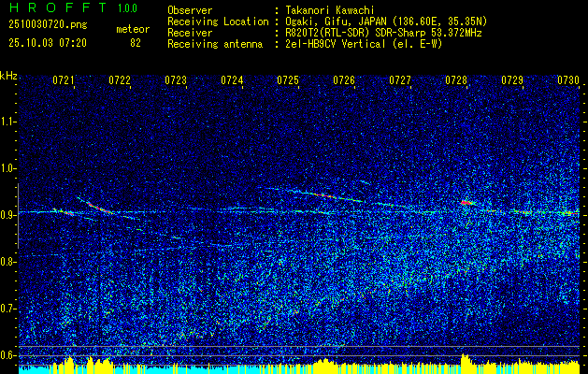Image resolution: width=588 pixels, height=374 pixels.
Task: Click the 0.9 kHz axis label
Action: pos(8,215)
